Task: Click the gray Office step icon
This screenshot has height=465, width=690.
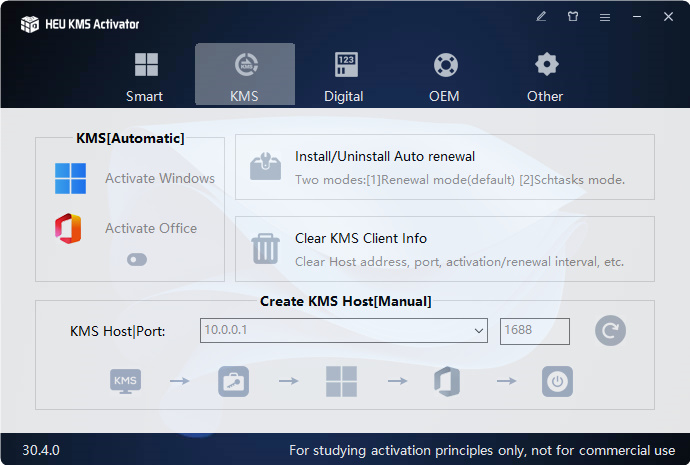Action: click(447, 381)
